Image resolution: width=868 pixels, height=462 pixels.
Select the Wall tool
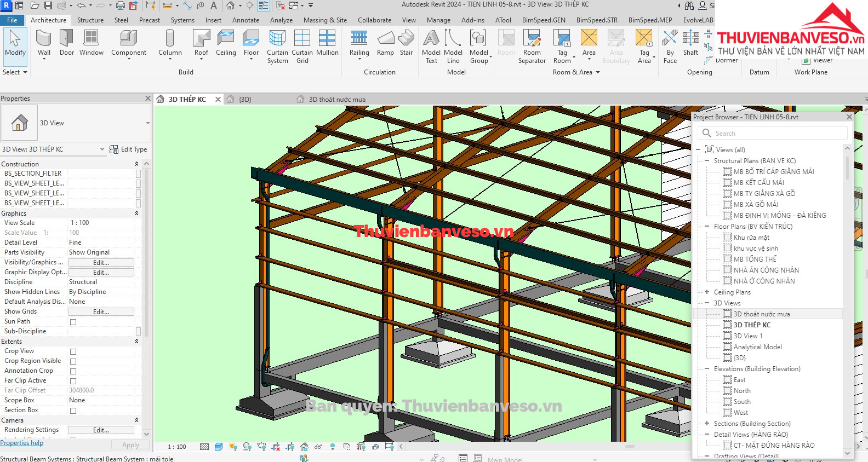pyautogui.click(x=44, y=43)
